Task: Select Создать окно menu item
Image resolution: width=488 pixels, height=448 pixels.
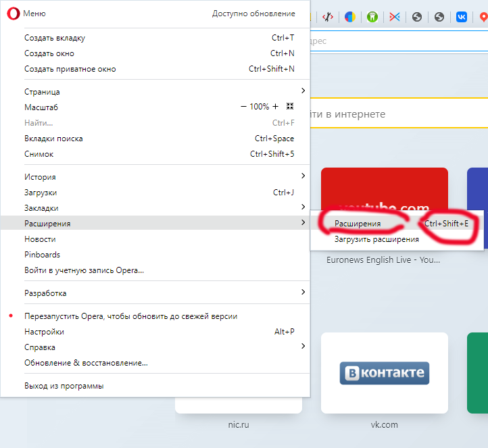Action: [155, 53]
